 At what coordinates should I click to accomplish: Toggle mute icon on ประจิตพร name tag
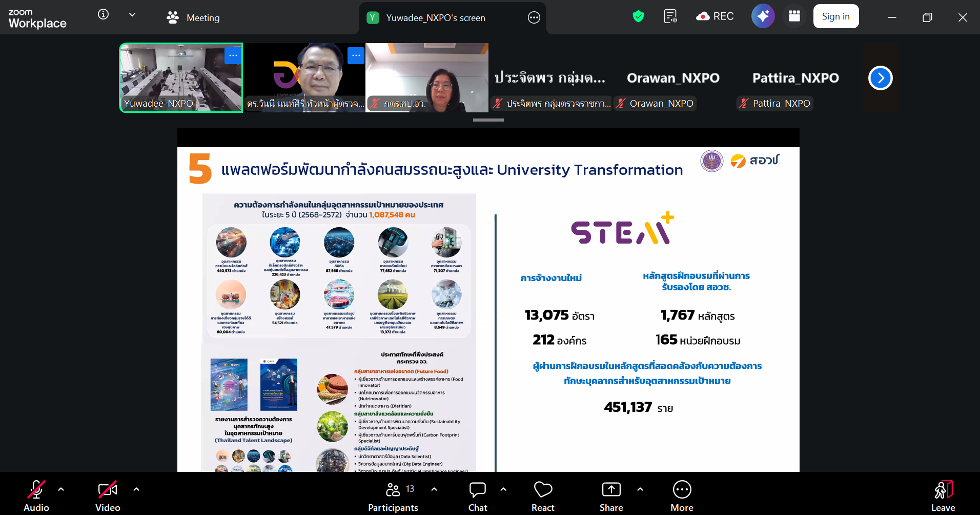(498, 103)
